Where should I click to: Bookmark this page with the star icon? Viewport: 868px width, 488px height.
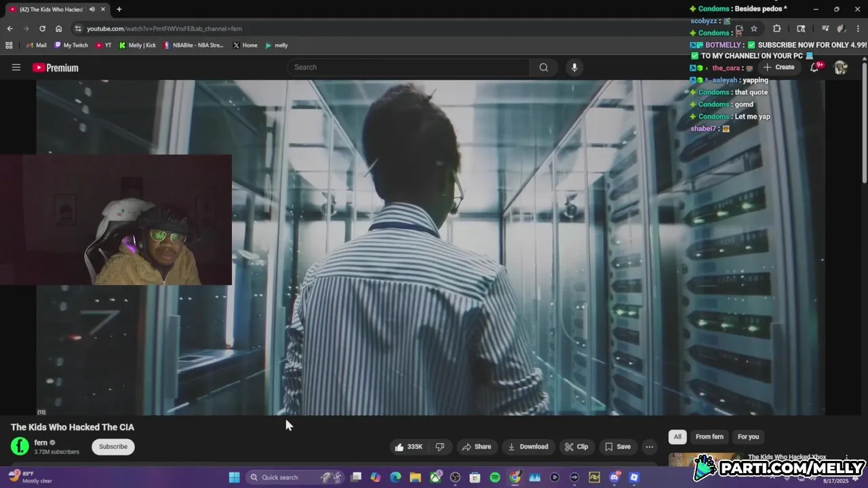click(x=753, y=28)
